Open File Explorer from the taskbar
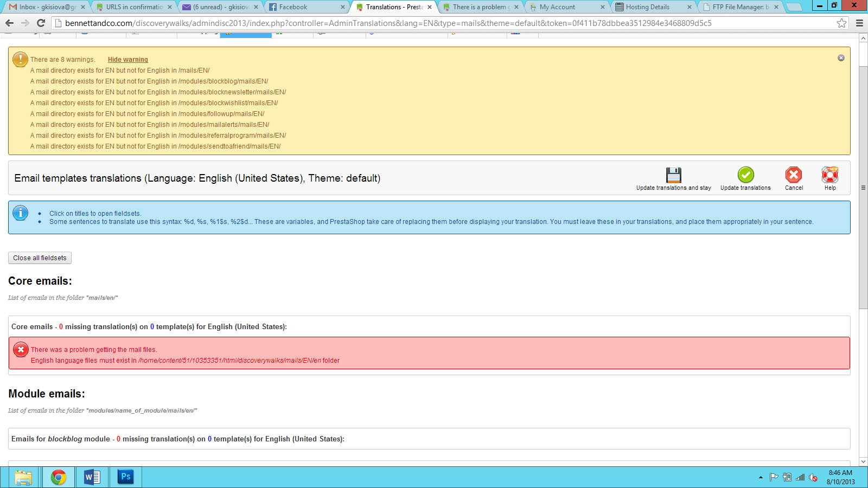Screen dimensions: 868x488 23,477
